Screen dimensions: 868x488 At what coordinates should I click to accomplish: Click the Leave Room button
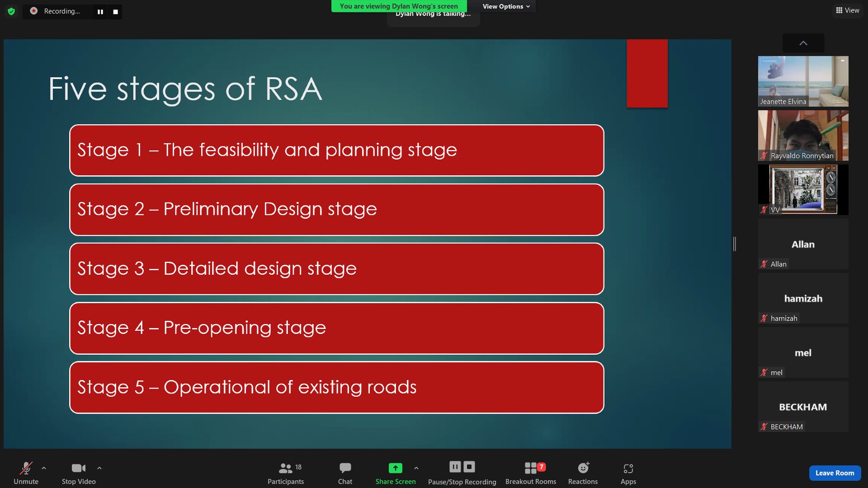(835, 473)
